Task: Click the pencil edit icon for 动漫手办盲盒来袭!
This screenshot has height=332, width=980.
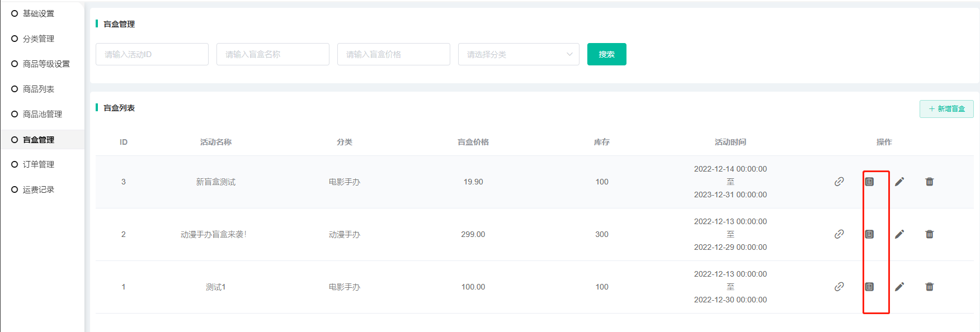Action: tap(899, 234)
